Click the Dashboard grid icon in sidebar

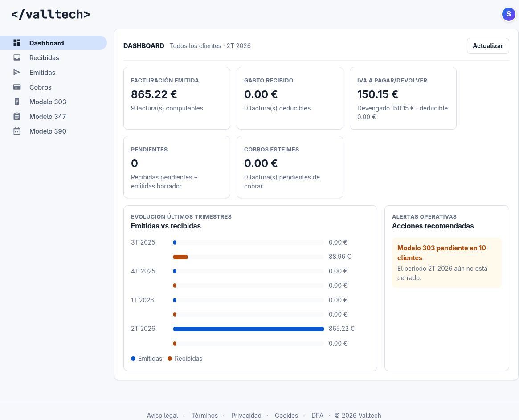(x=17, y=43)
